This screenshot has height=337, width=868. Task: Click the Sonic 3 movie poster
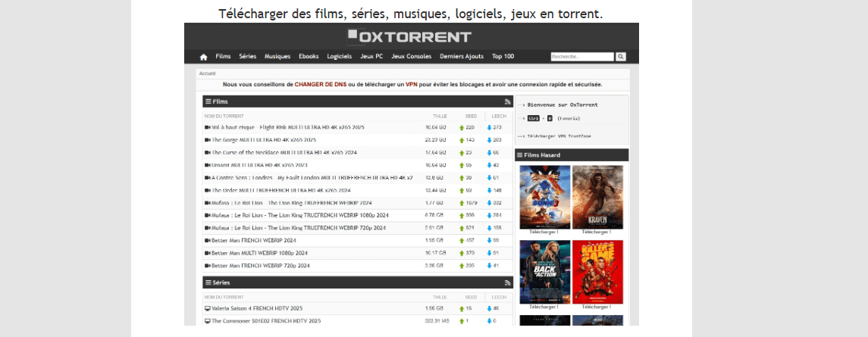(545, 197)
